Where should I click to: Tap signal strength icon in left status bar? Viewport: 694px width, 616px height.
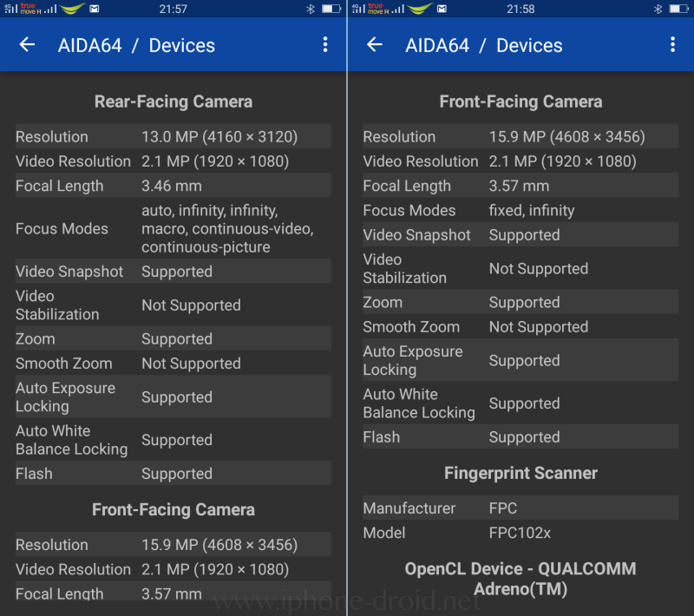pyautogui.click(x=11, y=9)
